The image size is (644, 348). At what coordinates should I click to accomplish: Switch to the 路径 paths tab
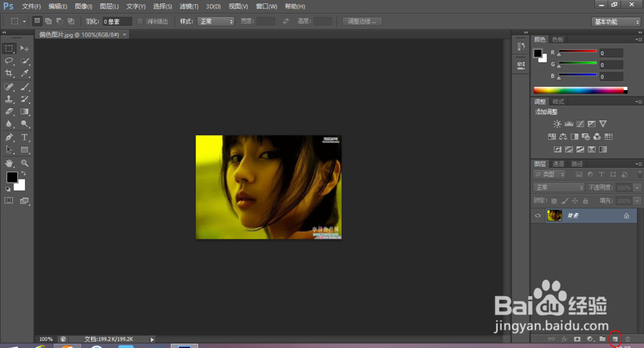[577, 164]
